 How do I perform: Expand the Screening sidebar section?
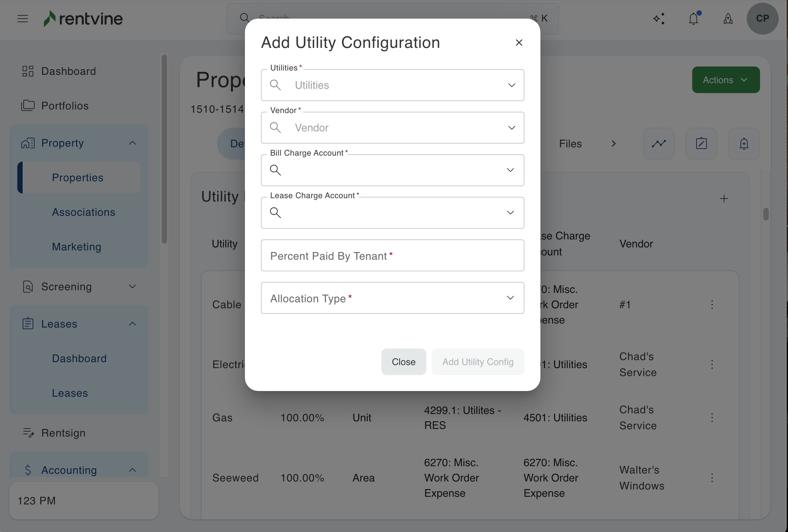(132, 287)
